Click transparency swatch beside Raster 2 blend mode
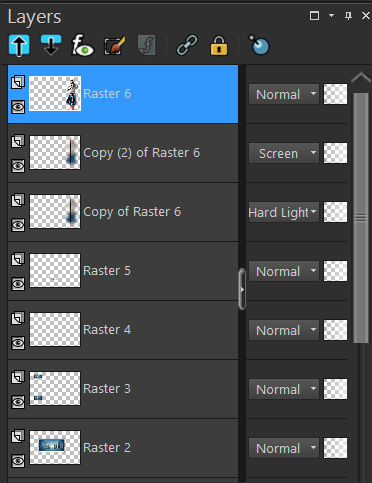Image resolution: width=372 pixels, height=483 pixels. click(335, 448)
